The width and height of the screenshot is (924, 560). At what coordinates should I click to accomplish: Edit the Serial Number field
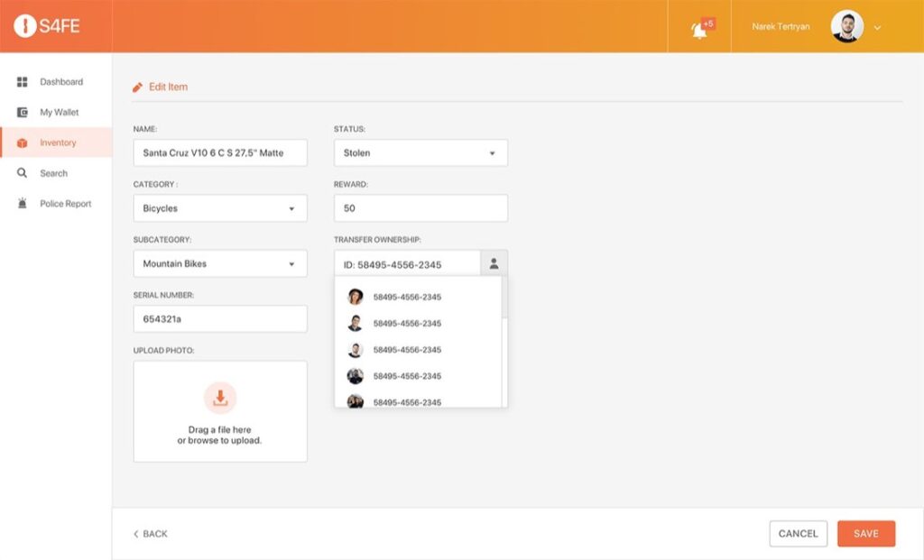[220, 318]
